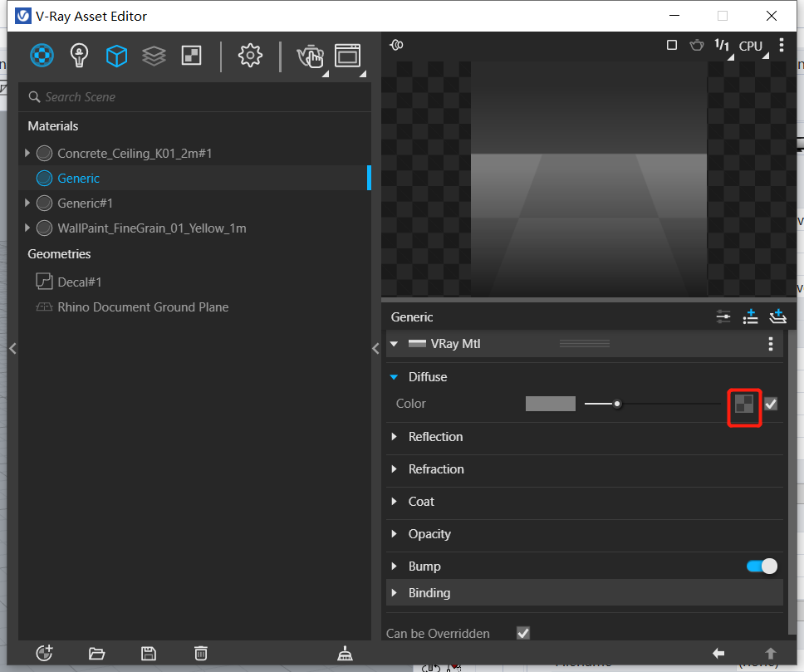The width and height of the screenshot is (804, 672).
Task: Click the Generic material title text
Action: pyautogui.click(x=412, y=317)
